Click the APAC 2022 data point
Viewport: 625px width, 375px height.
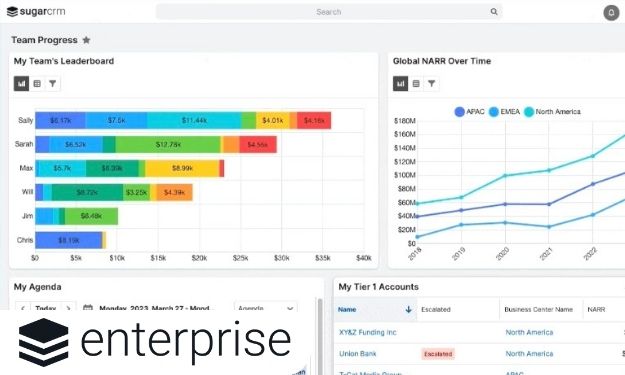coord(593,184)
